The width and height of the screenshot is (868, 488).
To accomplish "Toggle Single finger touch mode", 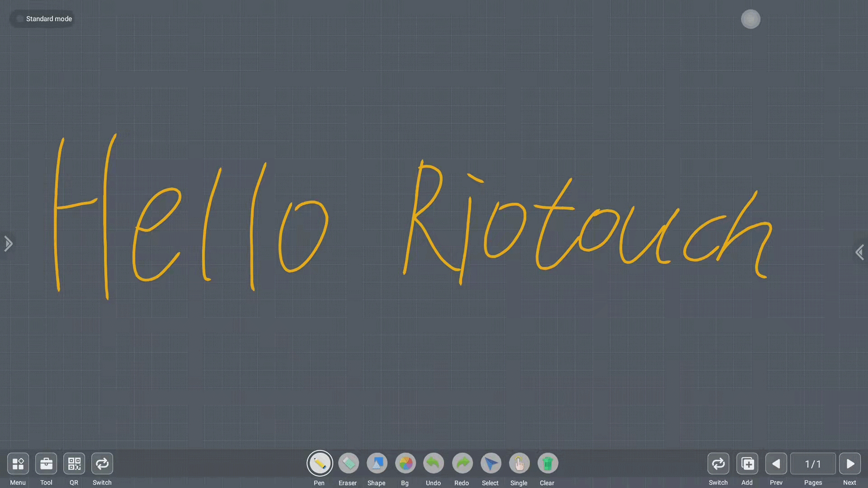I will point(519,463).
